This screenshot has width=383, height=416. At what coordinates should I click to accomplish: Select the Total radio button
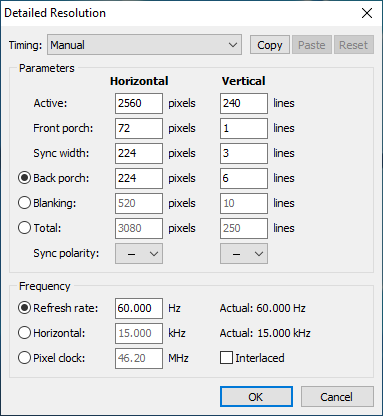click(24, 228)
